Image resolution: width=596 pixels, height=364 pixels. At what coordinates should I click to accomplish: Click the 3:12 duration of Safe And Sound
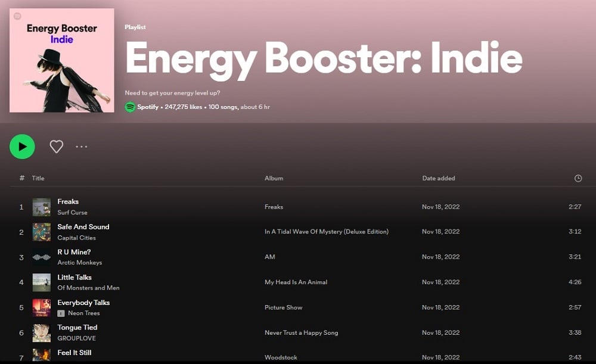coord(575,231)
